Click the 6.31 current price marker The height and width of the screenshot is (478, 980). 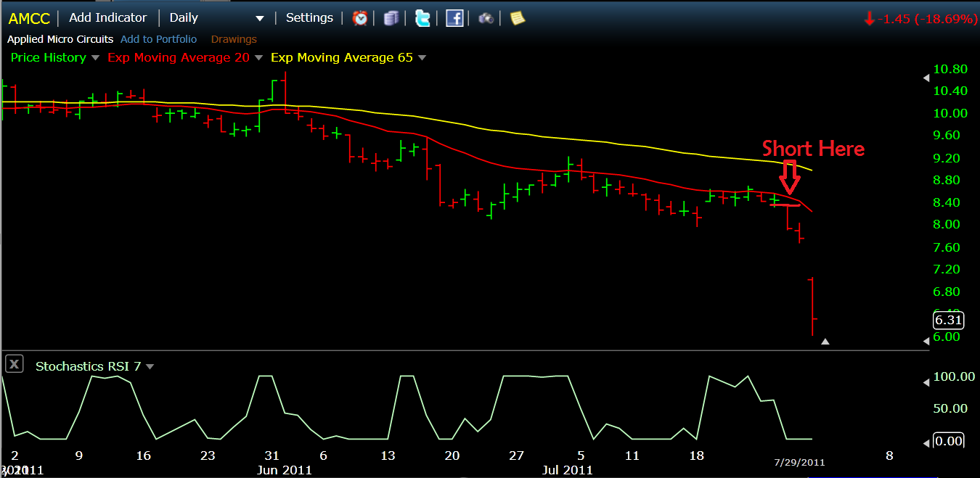949,319
